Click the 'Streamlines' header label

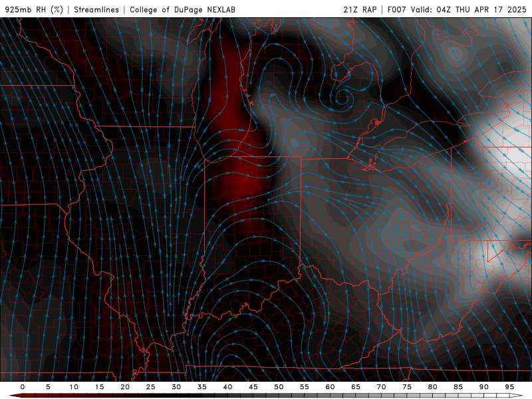96,9
